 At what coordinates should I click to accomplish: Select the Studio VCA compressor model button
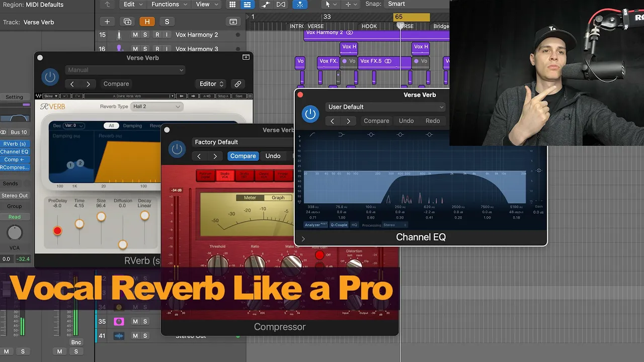[224, 175]
